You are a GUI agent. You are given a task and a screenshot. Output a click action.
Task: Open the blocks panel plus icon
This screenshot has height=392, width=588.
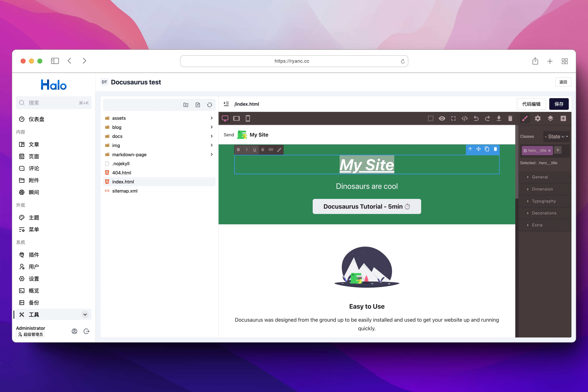coord(563,119)
